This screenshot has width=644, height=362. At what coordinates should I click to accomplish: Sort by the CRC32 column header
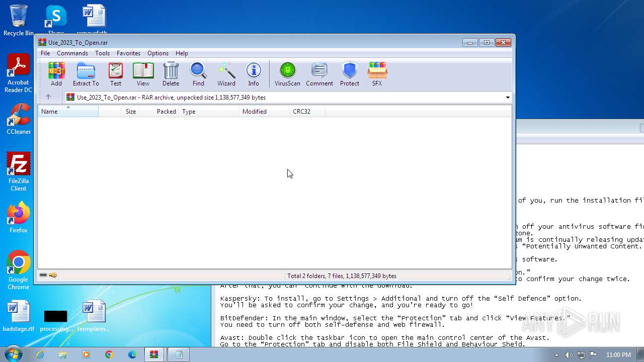point(307,112)
